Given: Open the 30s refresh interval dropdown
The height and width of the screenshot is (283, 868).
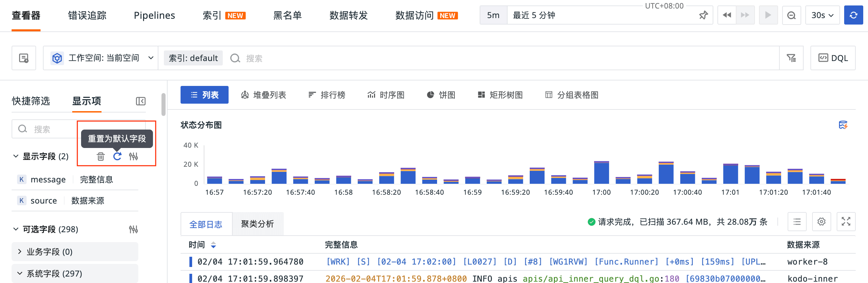Looking at the screenshot, I should (x=822, y=15).
